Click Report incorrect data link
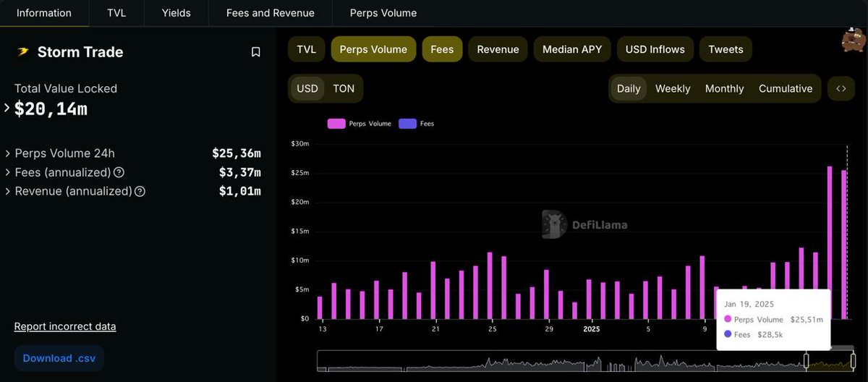This screenshot has height=382, width=868. click(x=65, y=326)
